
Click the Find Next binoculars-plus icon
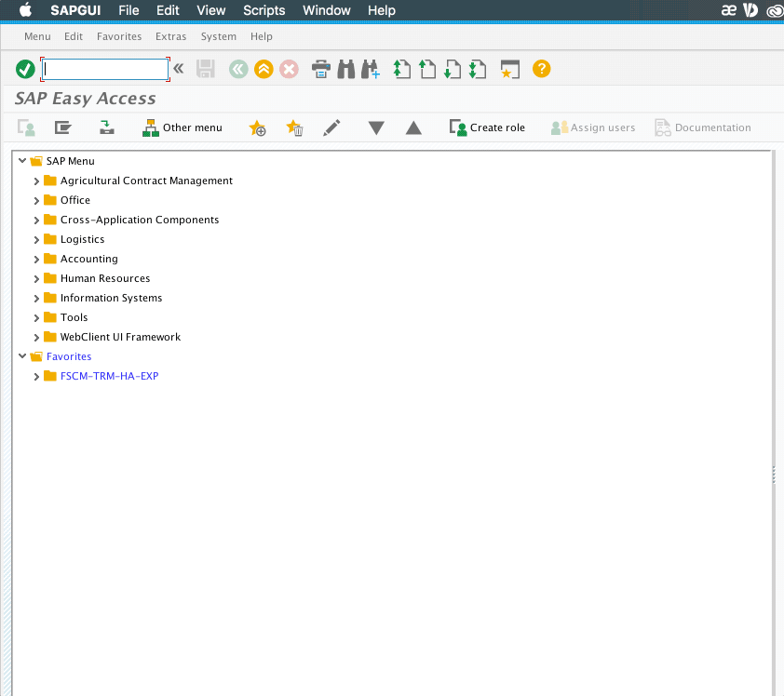tap(371, 69)
